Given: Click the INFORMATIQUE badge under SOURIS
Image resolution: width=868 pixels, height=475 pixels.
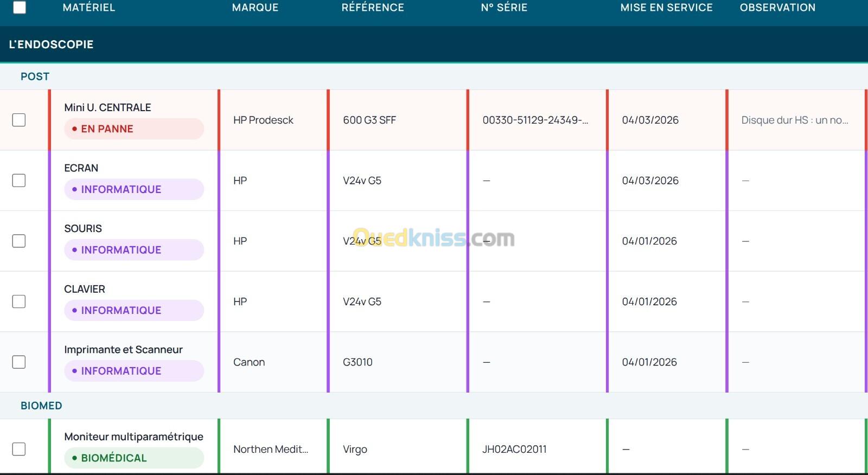Looking at the screenshot, I should coord(134,250).
